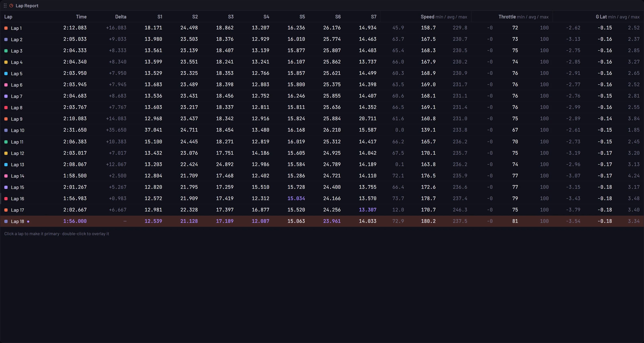The image size is (644, 343).
Task: Click Lap 18 time 1:56.000
Action: tap(75, 221)
